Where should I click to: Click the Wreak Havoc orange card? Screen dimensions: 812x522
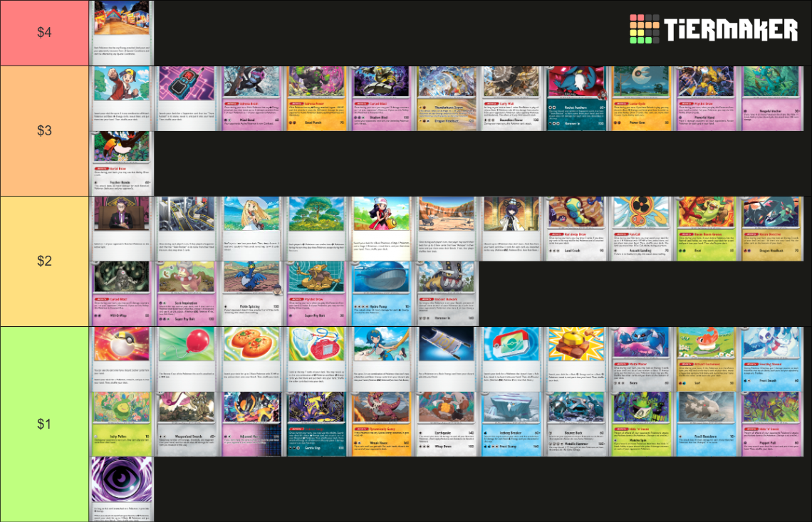pyautogui.click(x=382, y=424)
